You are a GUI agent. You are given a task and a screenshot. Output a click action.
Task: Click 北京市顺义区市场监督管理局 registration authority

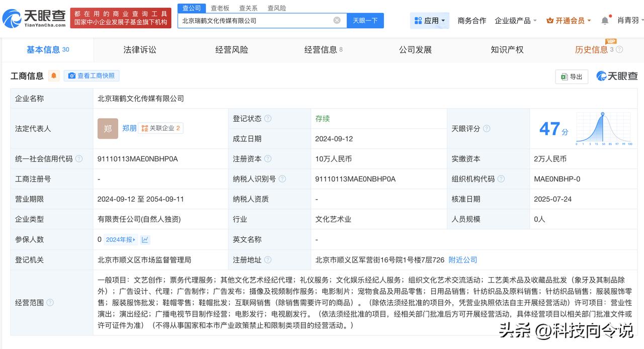click(x=144, y=260)
